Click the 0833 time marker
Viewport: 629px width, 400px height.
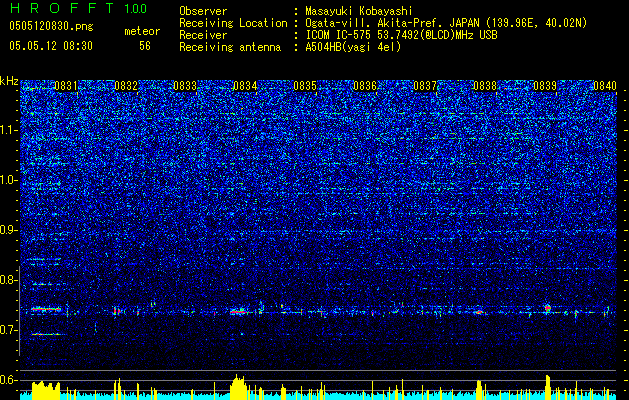185,86
